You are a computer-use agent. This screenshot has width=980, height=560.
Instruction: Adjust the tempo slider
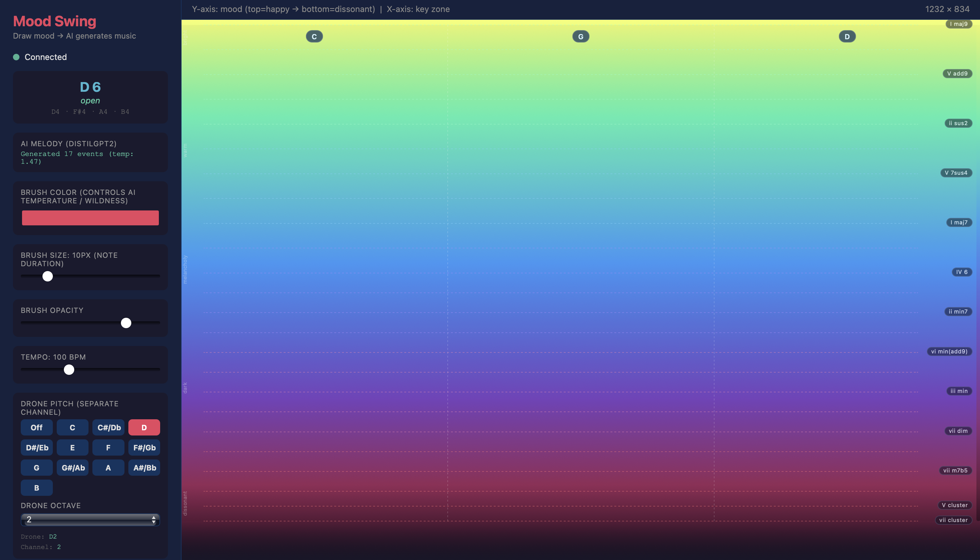point(69,370)
